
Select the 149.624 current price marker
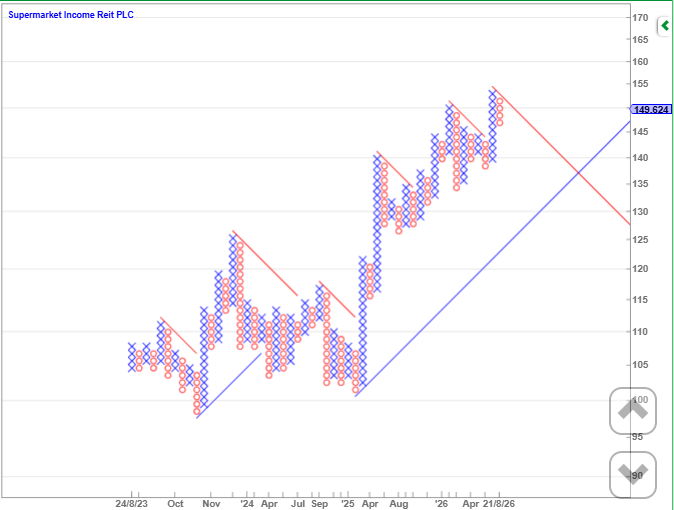(651, 109)
